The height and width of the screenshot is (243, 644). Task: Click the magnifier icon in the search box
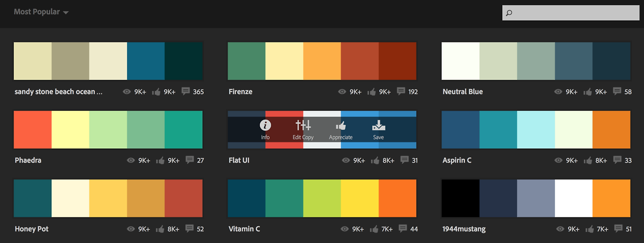pyautogui.click(x=509, y=13)
